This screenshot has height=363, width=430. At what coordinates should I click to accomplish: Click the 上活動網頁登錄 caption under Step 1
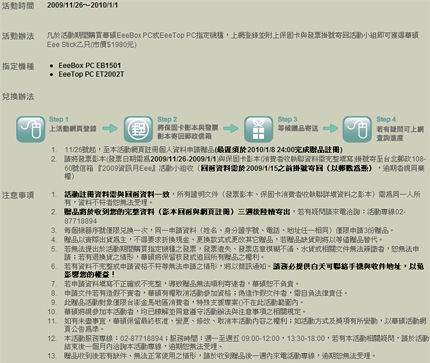[x=73, y=128]
